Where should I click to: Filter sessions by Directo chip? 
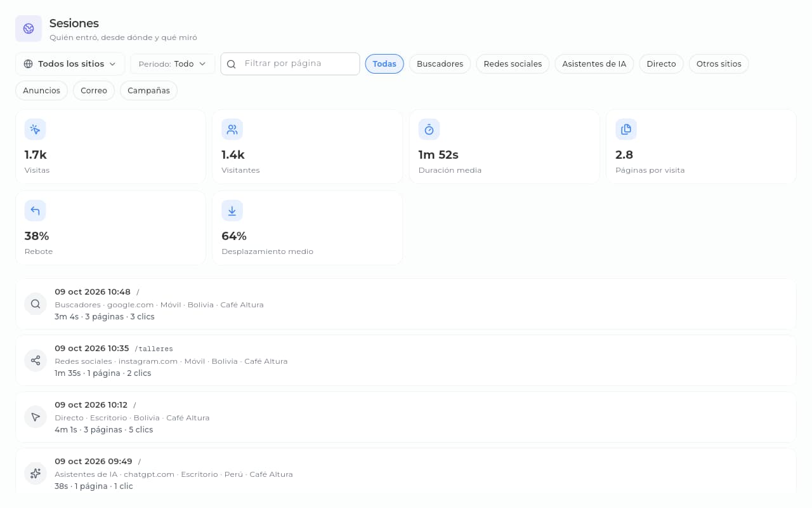pos(662,64)
